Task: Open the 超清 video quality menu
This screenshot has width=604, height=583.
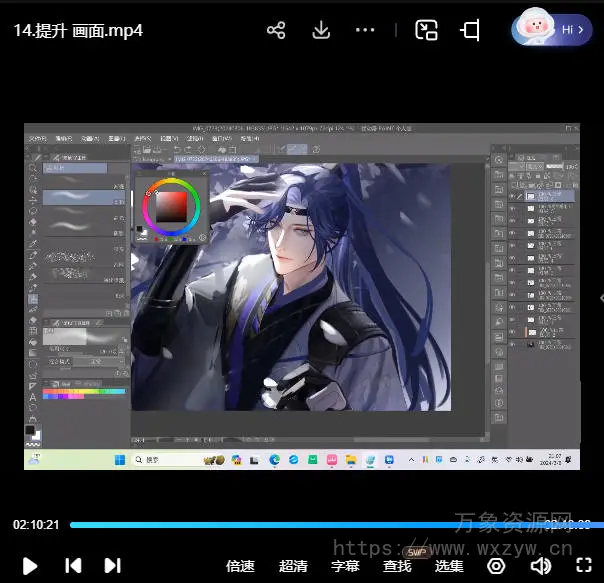Action: coord(293,566)
